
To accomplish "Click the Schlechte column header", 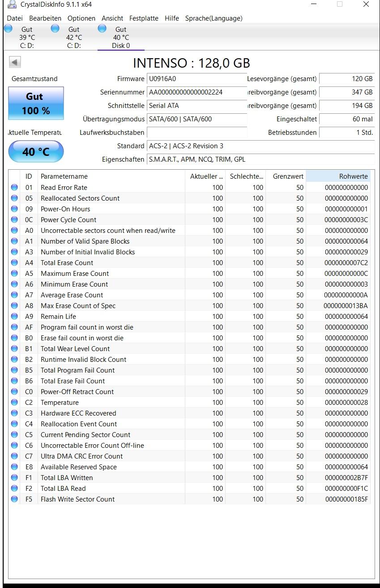I will [246, 176].
